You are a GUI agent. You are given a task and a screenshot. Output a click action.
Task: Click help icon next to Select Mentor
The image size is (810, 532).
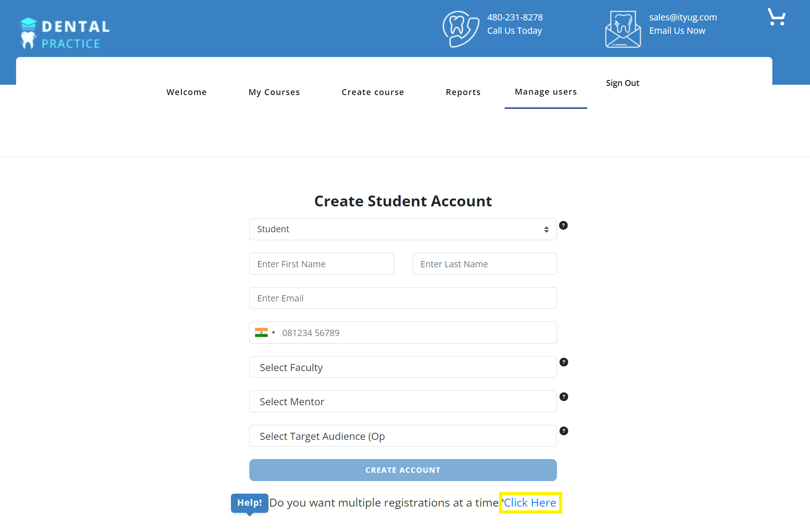click(564, 397)
